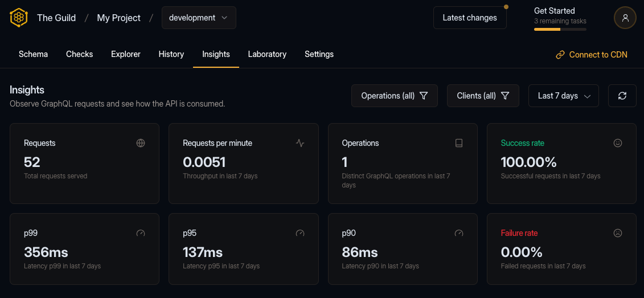
Task: Open the Explorer tab
Action: tap(126, 54)
